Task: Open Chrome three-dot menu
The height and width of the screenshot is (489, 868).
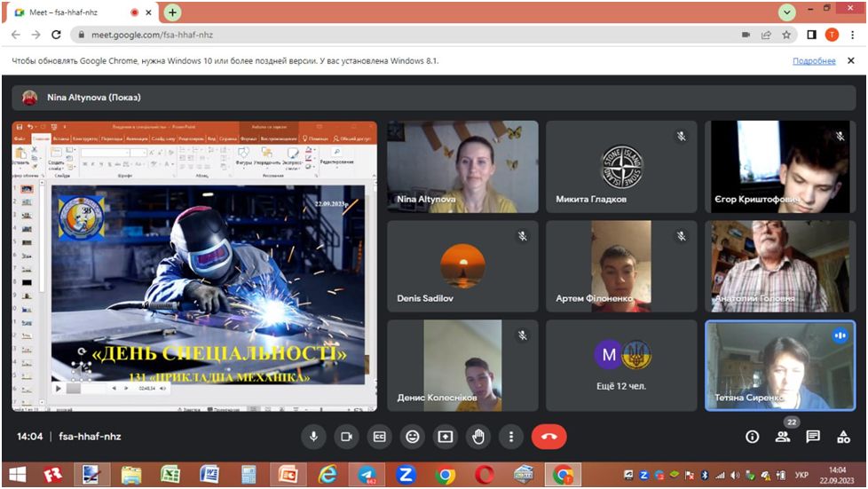Action: (853, 35)
